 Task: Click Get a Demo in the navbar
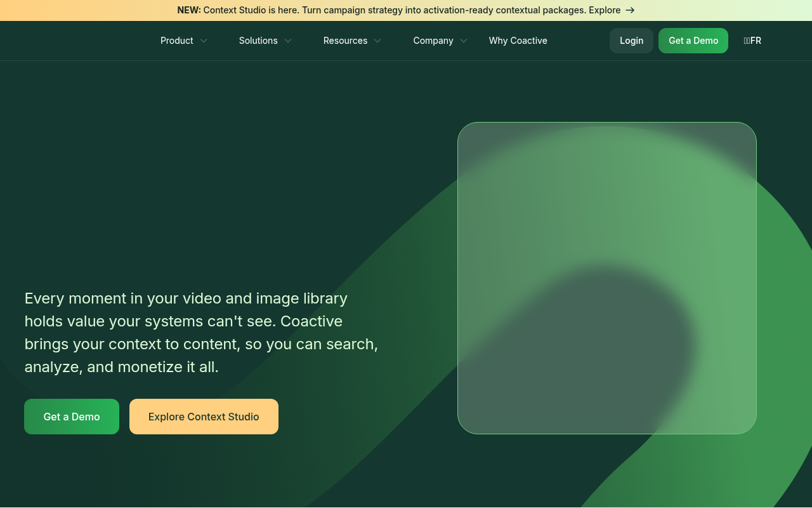click(693, 41)
